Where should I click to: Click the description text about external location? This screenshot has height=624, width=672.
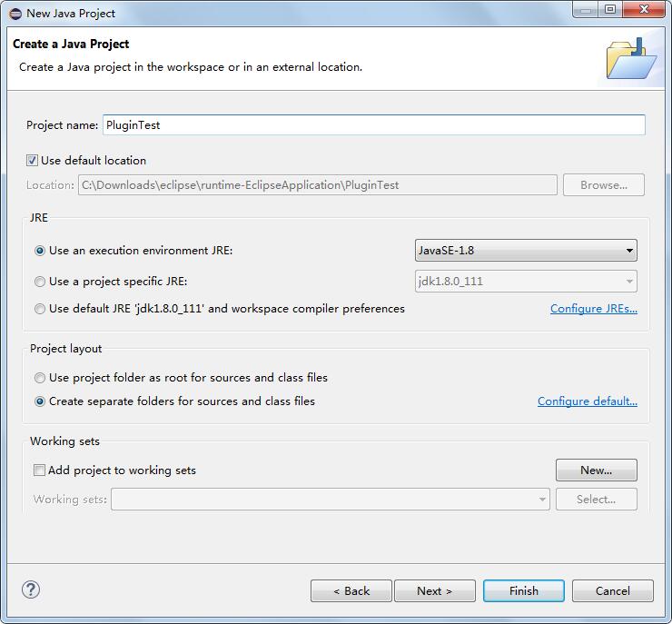tap(191, 67)
